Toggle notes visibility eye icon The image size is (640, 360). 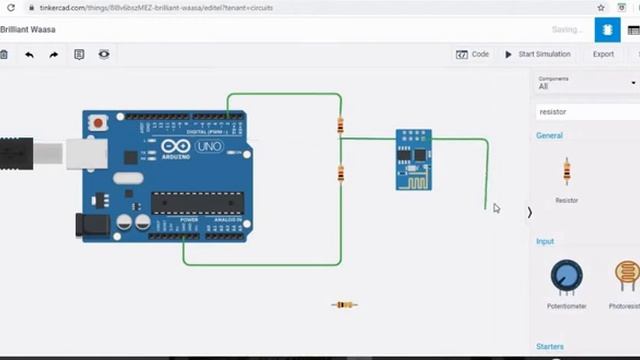point(104,54)
